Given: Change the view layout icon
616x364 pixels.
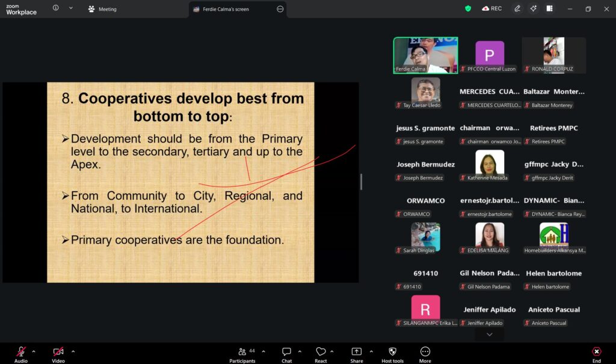Looking at the screenshot, I should pos(549,8).
